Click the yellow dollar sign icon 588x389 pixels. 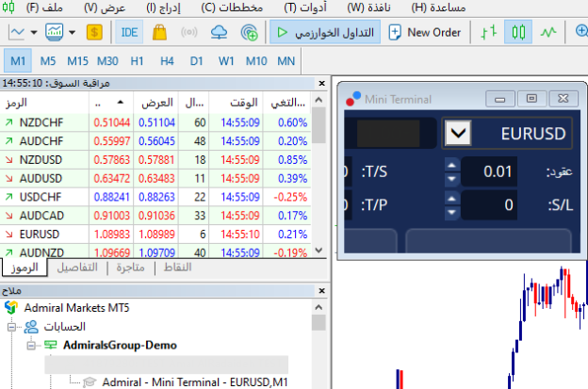tap(94, 33)
